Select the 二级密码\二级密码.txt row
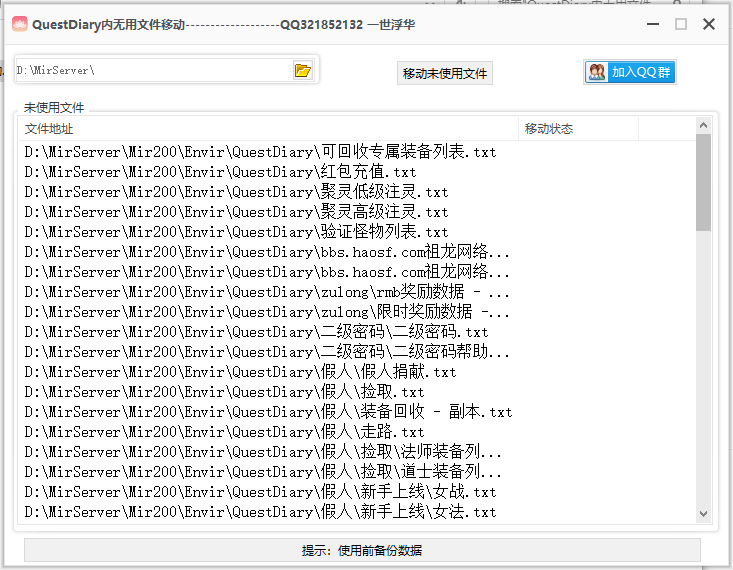 coord(356,332)
